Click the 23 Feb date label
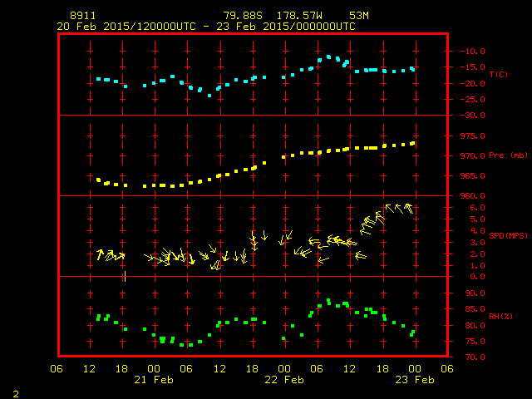532x399 pixels. pos(415,380)
